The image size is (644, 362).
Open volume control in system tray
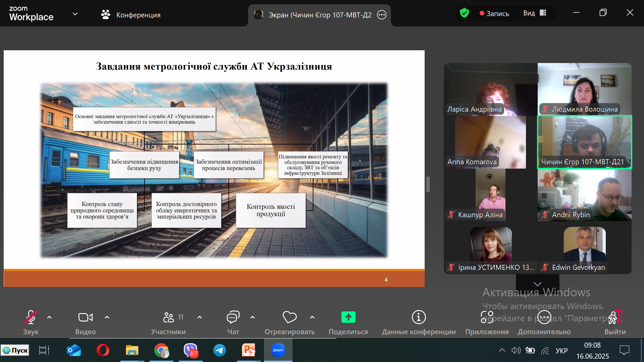point(516,350)
